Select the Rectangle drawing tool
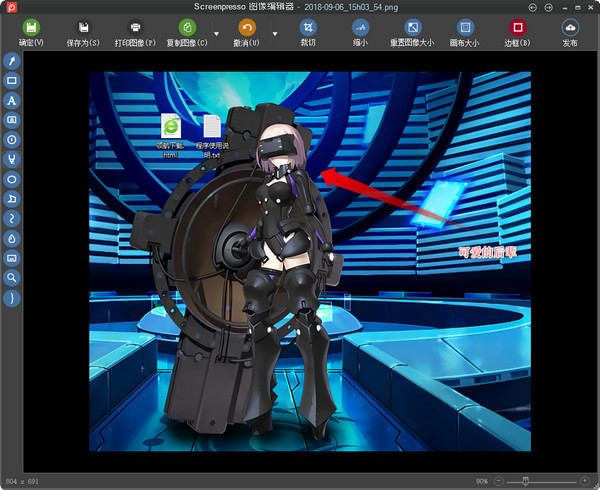The height and width of the screenshot is (490, 600). (12, 81)
